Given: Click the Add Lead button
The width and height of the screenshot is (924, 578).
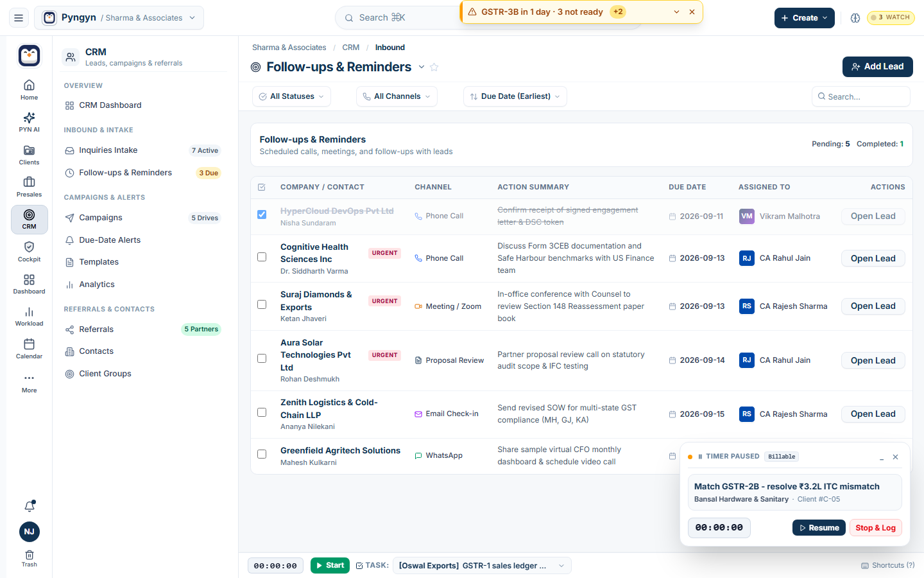Looking at the screenshot, I should [877, 67].
